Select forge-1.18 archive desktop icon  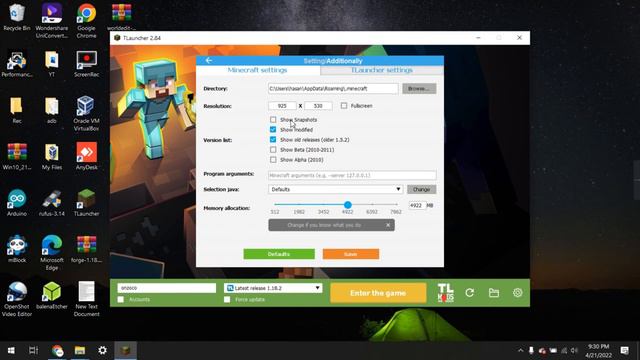[86, 249]
